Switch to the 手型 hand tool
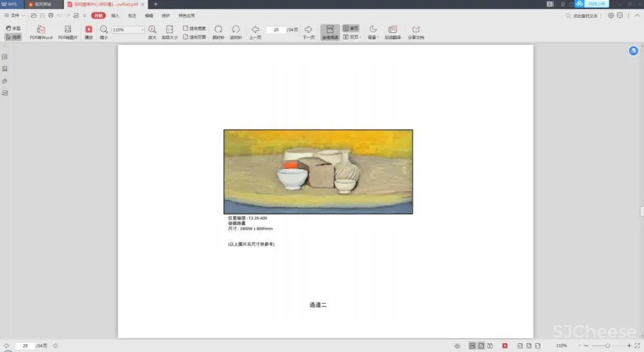The image size is (644, 352). 14,28
